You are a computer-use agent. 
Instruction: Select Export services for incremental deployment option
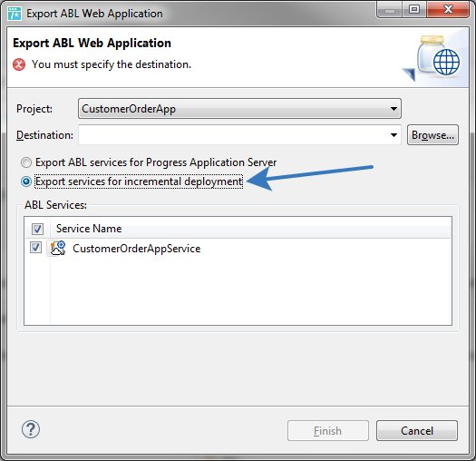[x=132, y=181]
